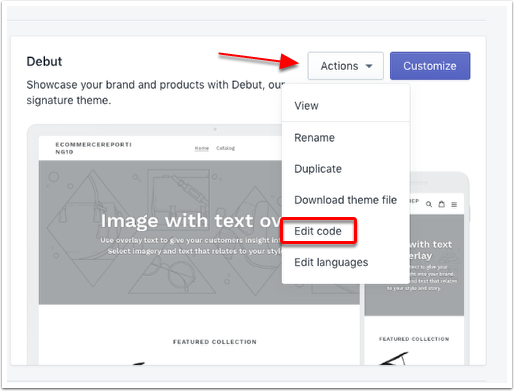Click the ECOMMERCEREPORTING10 store name in preview

[x=93, y=148]
